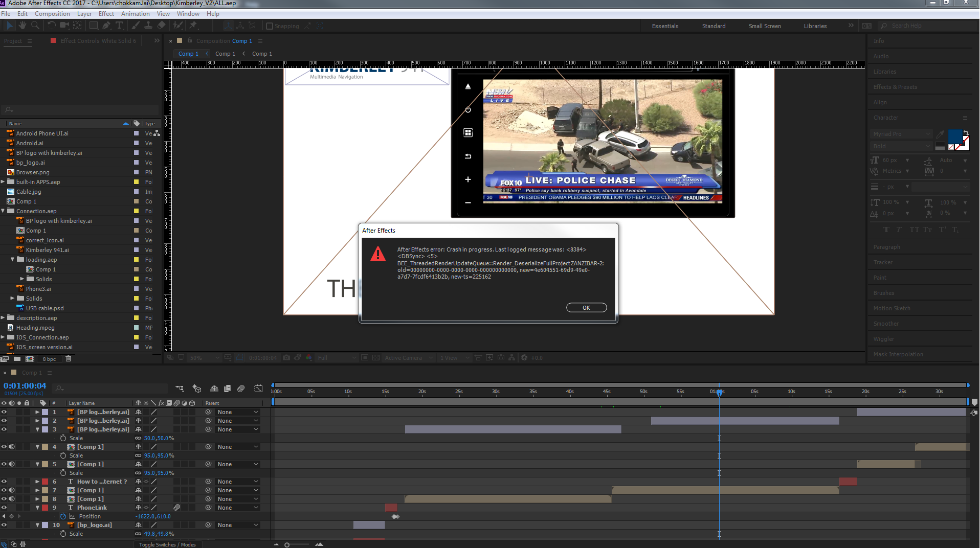This screenshot has height=548, width=980.
Task: Open the Graph Editor icon in timeline
Action: 258,389
